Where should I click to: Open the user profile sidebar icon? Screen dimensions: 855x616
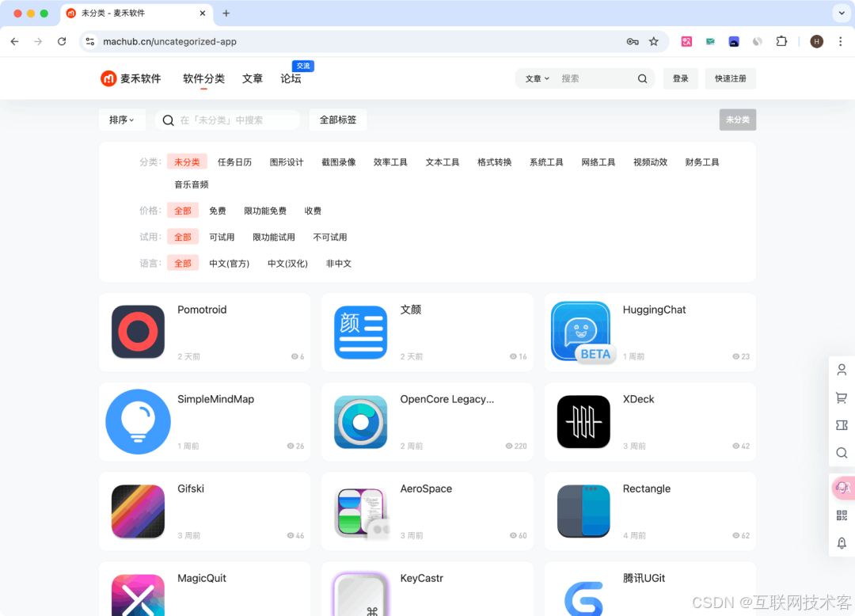(842, 370)
